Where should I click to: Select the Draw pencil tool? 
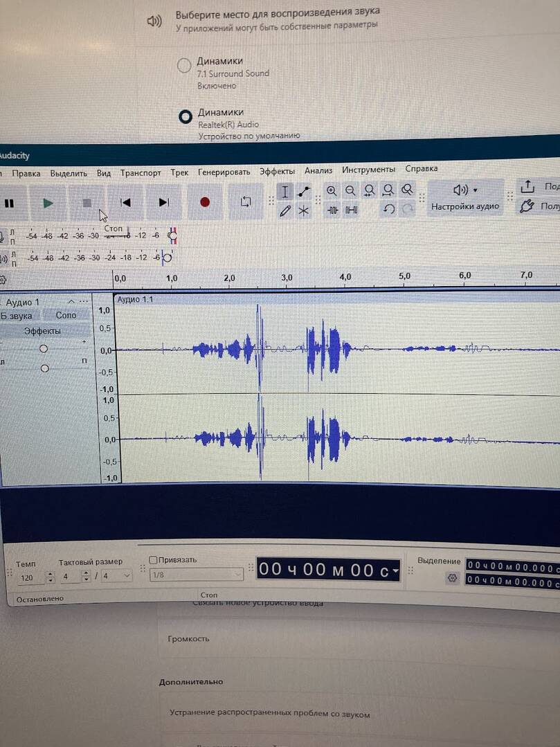[284, 211]
